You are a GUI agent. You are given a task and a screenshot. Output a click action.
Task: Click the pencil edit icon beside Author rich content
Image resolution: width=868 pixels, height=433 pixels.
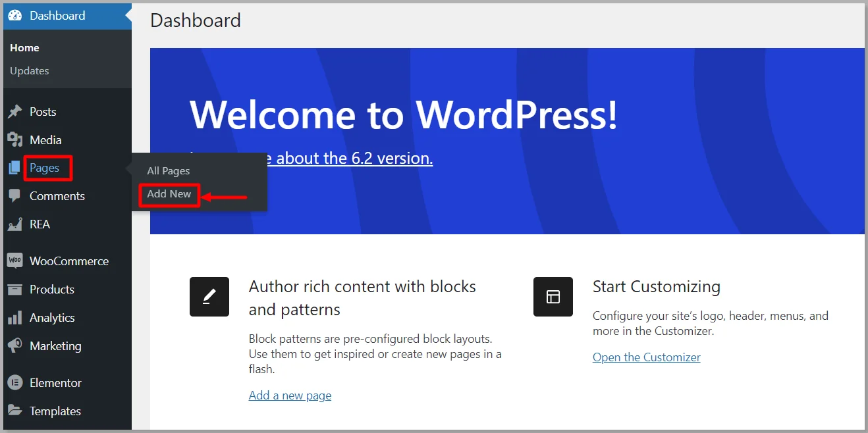pyautogui.click(x=209, y=297)
